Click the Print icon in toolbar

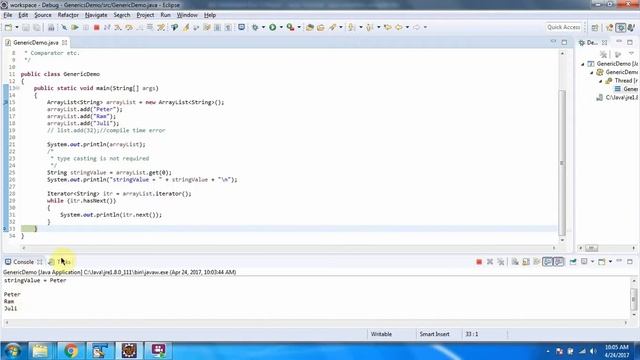tap(51, 27)
